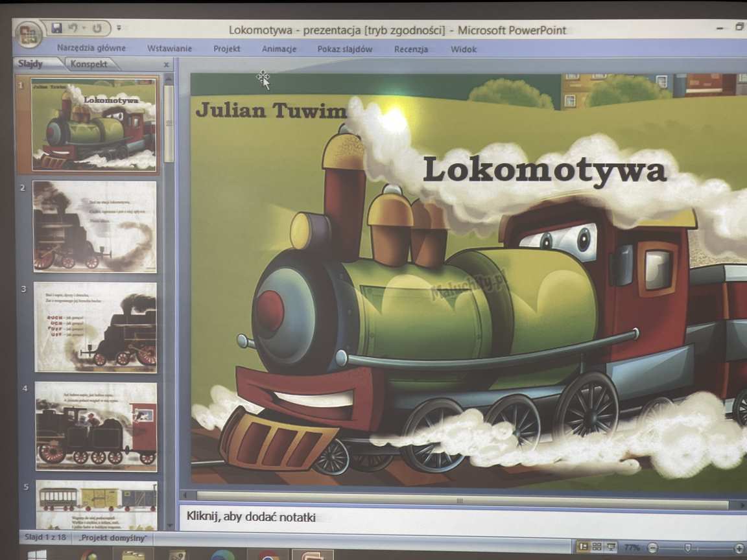
Task: Select slide 1 thumbnail with Lokomotywa title
Action: pos(94,124)
